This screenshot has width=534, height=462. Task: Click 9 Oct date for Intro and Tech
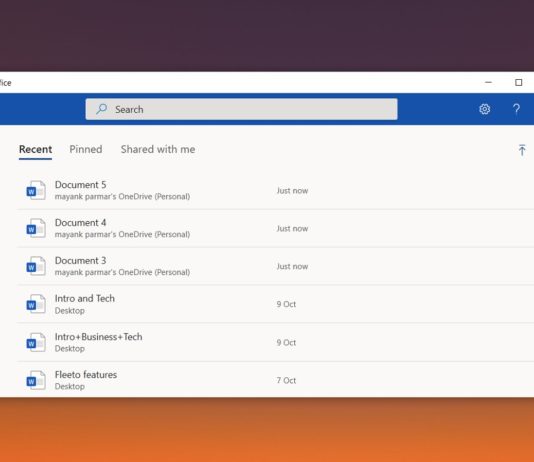286,304
